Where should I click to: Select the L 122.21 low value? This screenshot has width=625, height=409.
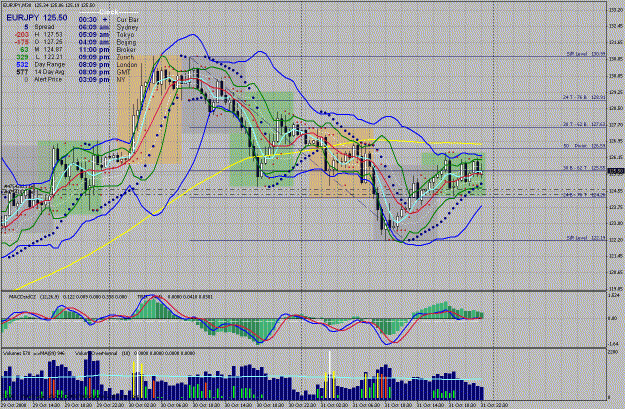49,57
